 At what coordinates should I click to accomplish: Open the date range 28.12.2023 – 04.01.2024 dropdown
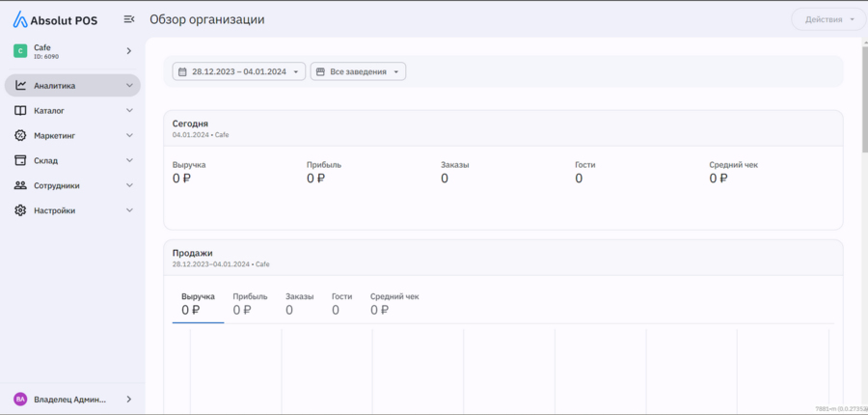[x=239, y=71]
